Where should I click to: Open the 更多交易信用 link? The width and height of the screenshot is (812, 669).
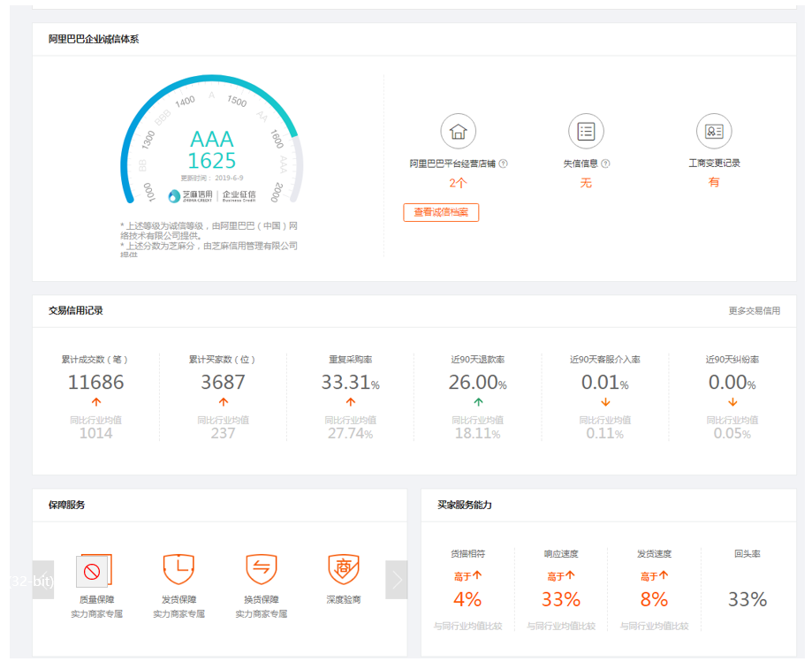755,311
